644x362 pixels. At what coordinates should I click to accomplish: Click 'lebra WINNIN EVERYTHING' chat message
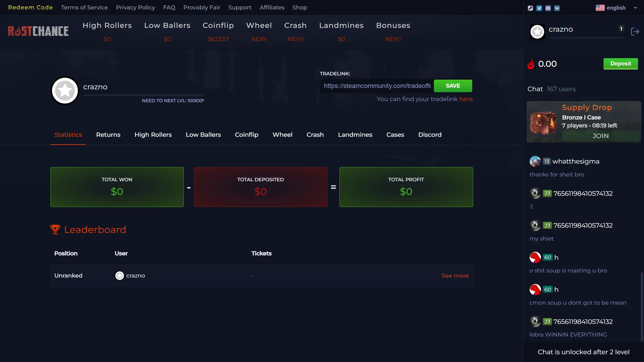tap(568, 335)
